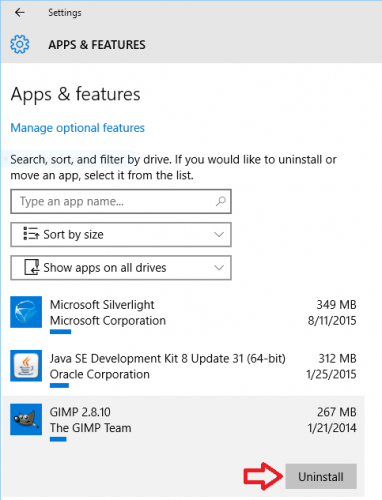
Task: Click the Java size bar
Action: pyautogui.click(x=59, y=386)
